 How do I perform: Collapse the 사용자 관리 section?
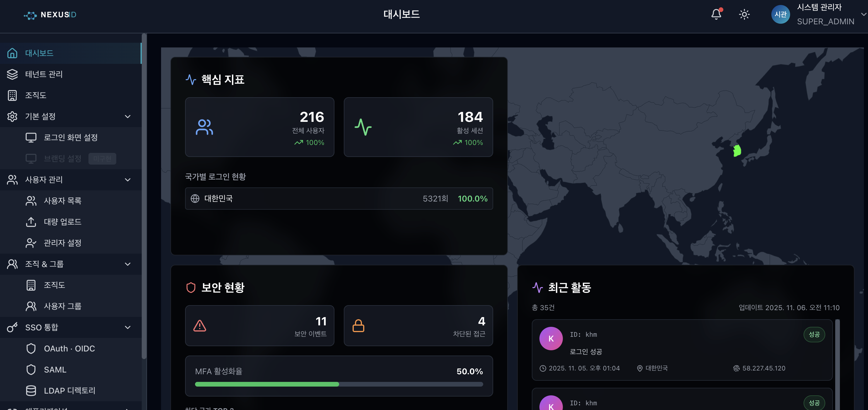tap(127, 180)
